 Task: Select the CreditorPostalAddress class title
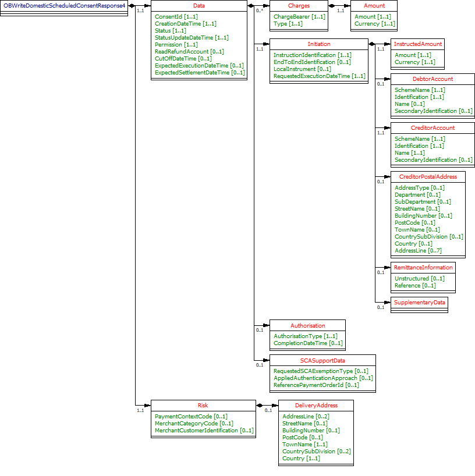(x=428, y=176)
